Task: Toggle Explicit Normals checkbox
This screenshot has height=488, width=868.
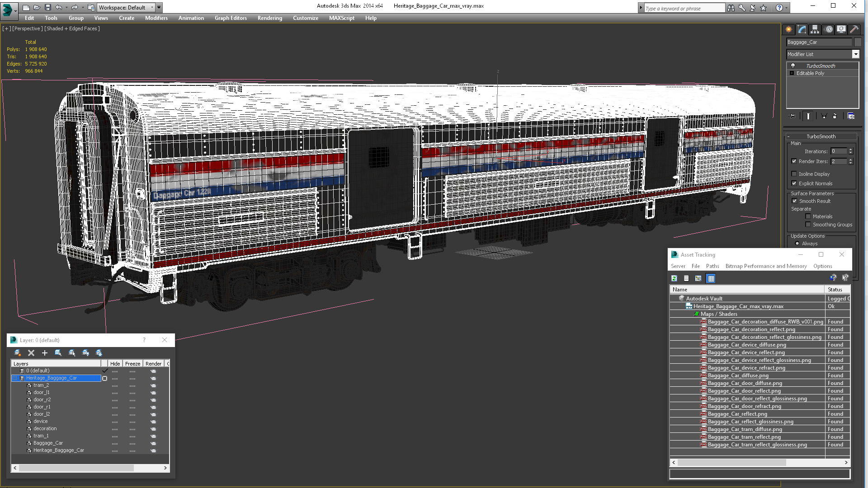Action: (794, 183)
